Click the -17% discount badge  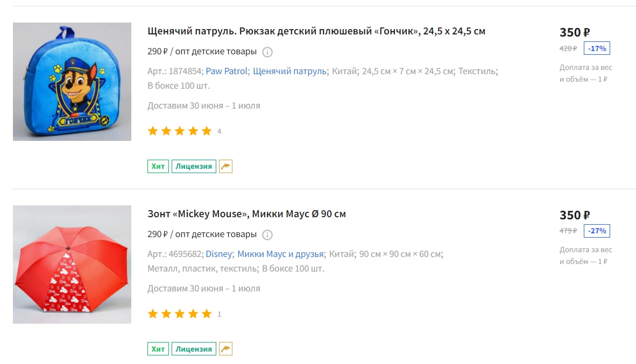pyautogui.click(x=597, y=48)
